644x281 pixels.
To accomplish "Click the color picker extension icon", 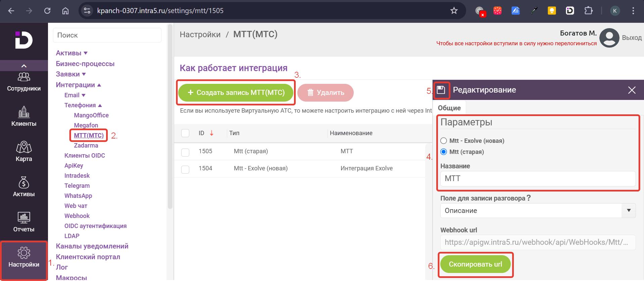I will click(x=534, y=11).
